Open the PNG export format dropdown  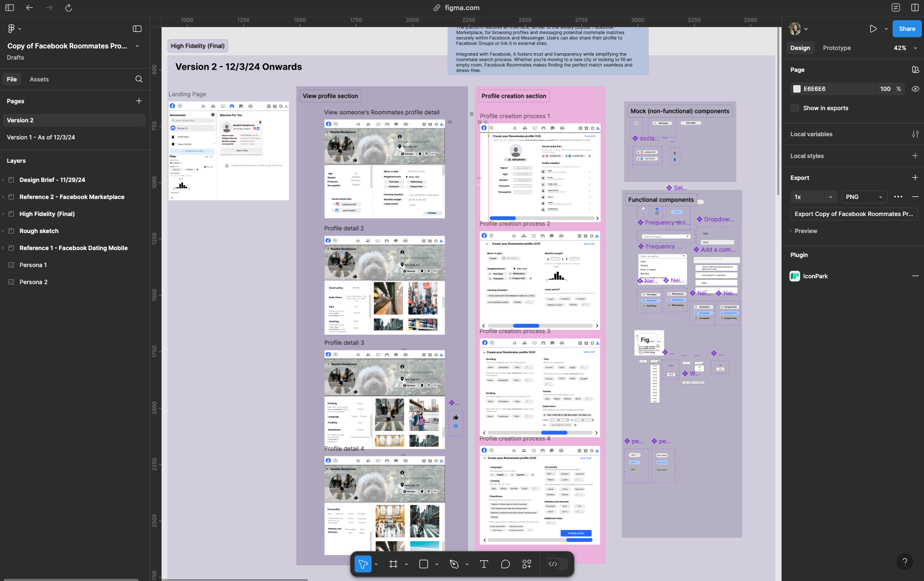(x=864, y=197)
